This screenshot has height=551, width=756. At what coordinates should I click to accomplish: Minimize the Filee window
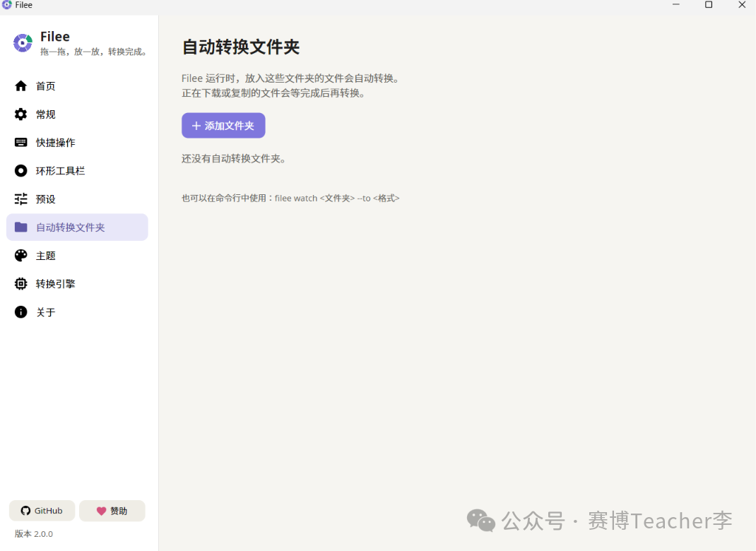coord(676,5)
